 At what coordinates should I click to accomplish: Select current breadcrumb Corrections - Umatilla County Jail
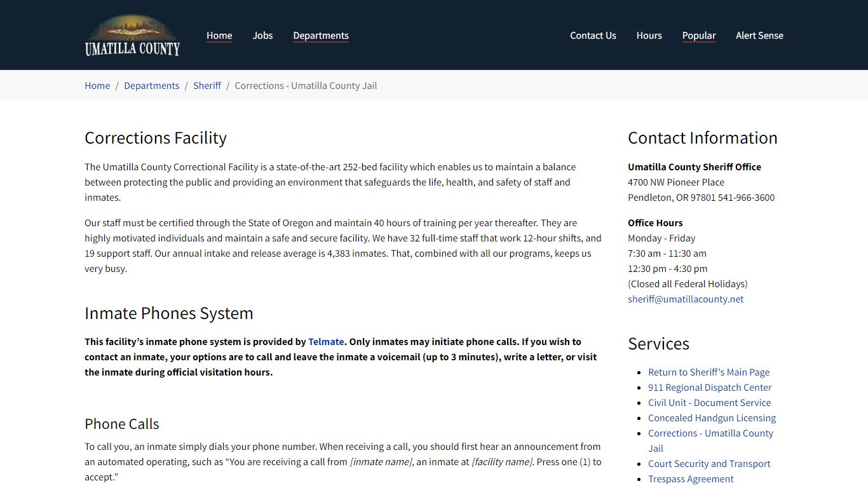tap(306, 85)
